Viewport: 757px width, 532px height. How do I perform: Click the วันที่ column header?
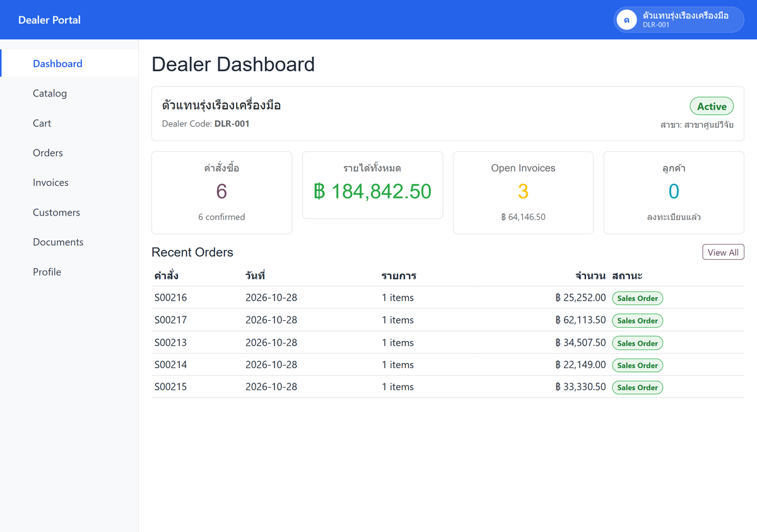point(255,276)
